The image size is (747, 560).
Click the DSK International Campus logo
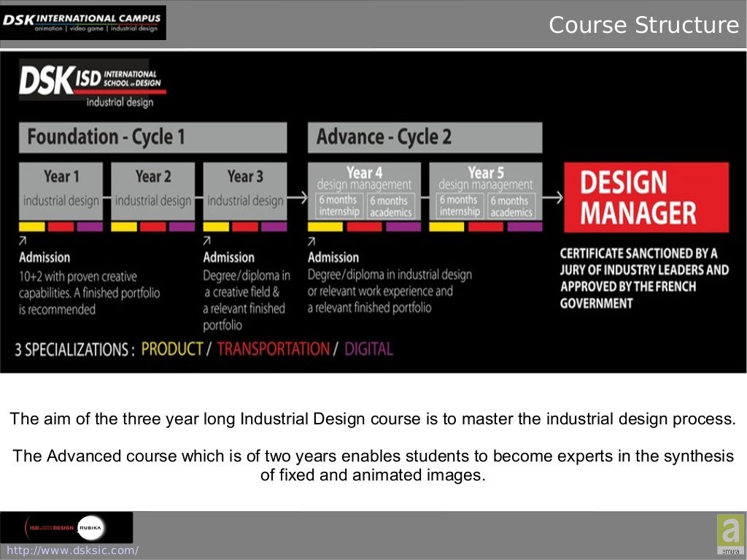coord(83,23)
